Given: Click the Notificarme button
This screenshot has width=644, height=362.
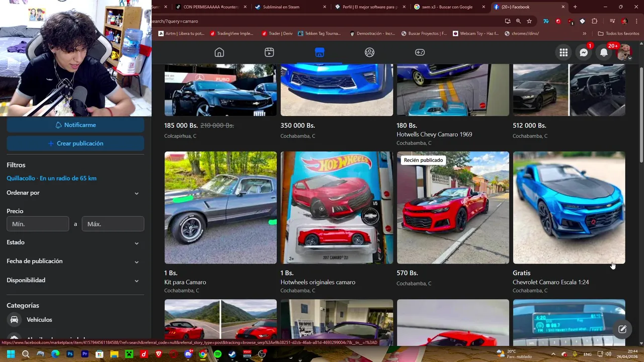Looking at the screenshot, I should 75,125.
